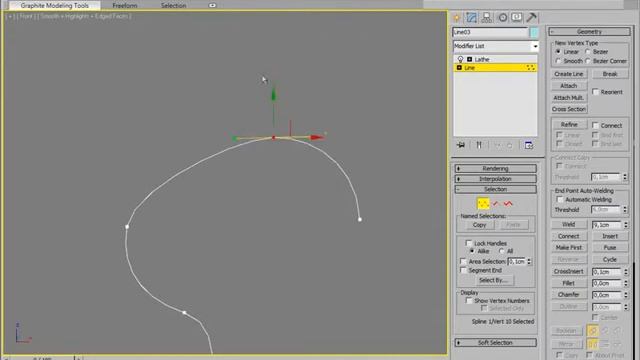Click the Fillet value input field
The width and height of the screenshot is (640, 360).
(x=607, y=283)
